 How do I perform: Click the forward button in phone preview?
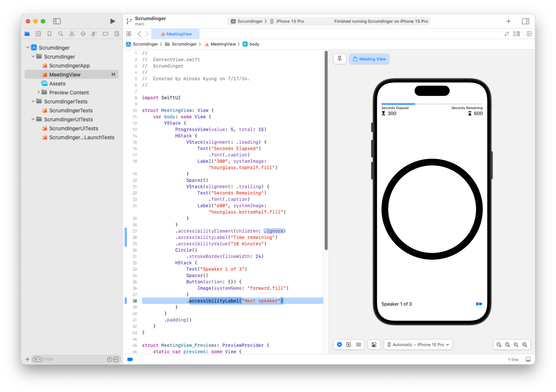(x=479, y=304)
